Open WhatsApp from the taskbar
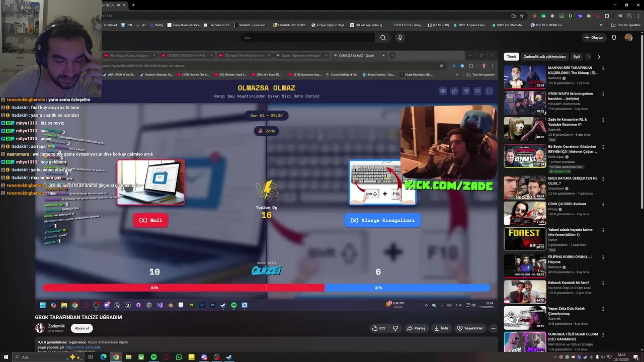The height and width of the screenshot is (362, 644). pyautogui.click(x=179, y=357)
